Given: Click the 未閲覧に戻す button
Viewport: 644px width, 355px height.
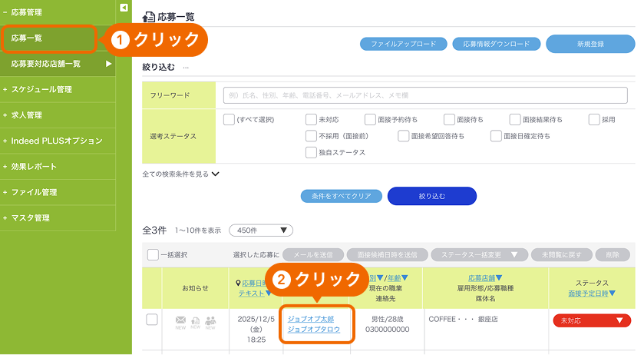Looking at the screenshot, I should point(561,255).
